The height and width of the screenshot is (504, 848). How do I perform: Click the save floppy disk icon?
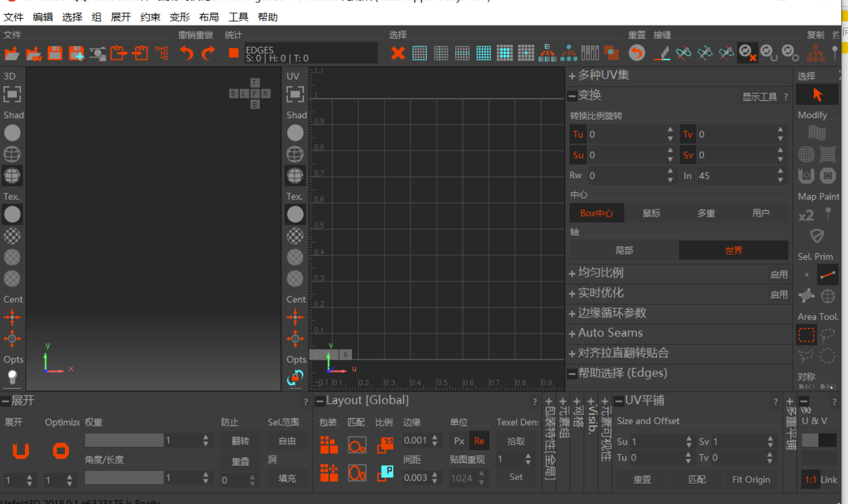pos(55,54)
